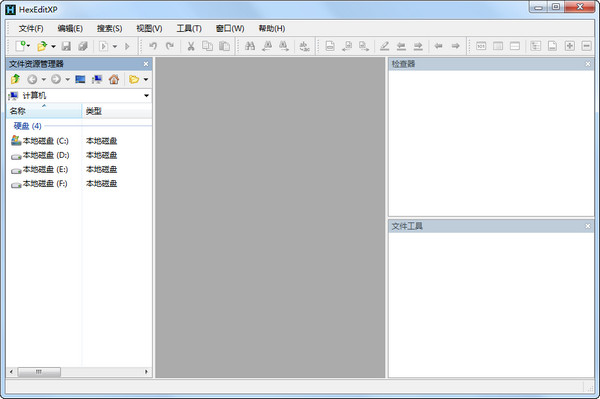The width and height of the screenshot is (600, 399).
Task: Click the Find binoculars icon in toolbar
Action: pyautogui.click(x=250, y=46)
